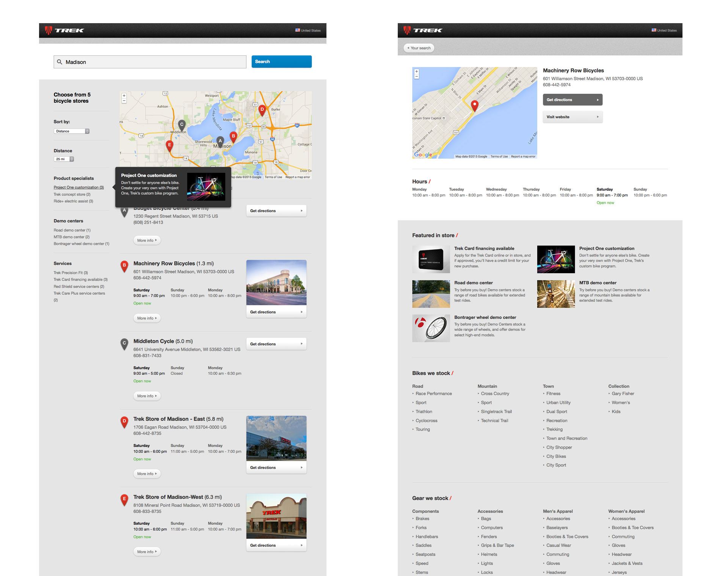
Task: Click Terms of Use on detail map
Action: point(499,156)
